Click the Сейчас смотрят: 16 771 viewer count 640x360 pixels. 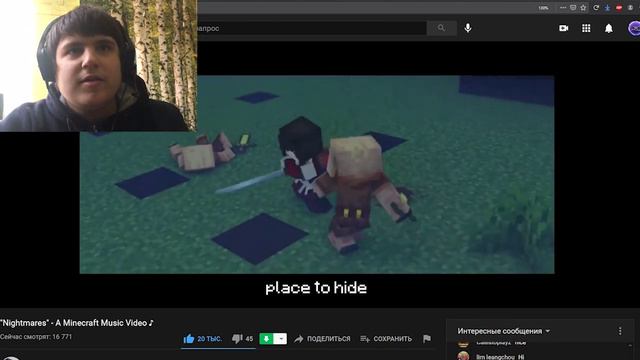(36, 337)
